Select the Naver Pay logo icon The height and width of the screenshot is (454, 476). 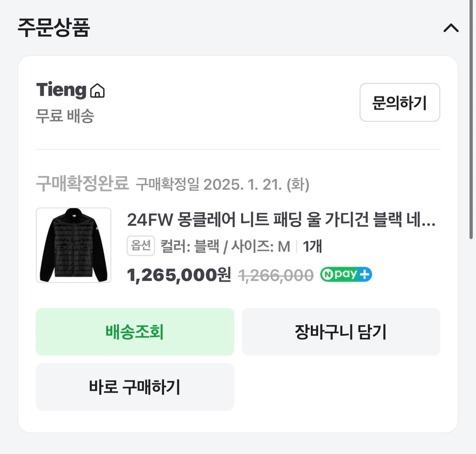coord(346,274)
